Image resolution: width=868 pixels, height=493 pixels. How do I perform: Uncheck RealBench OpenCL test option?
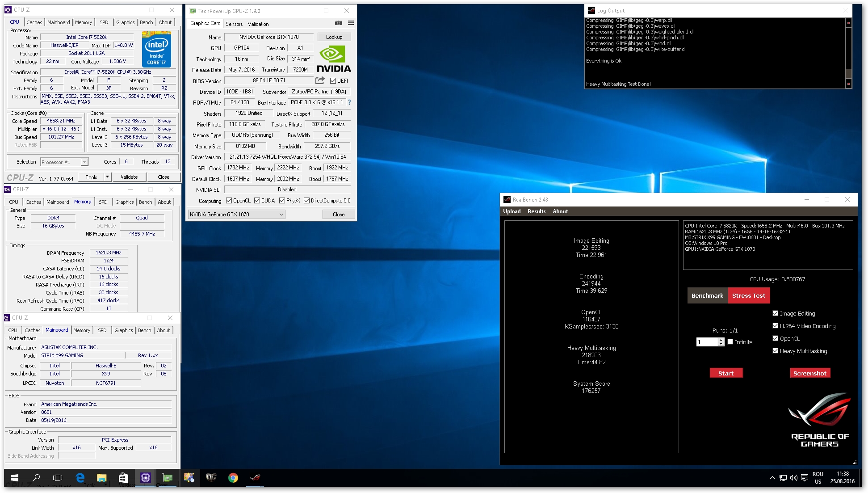(x=775, y=338)
